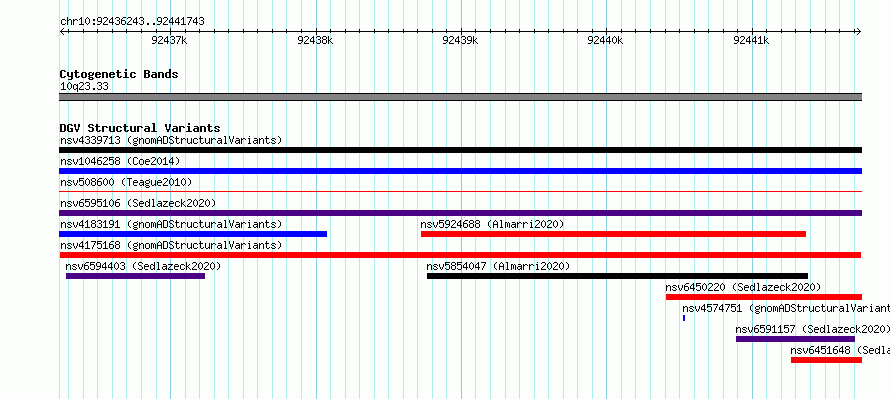
Task: Click the 92441k ruler tick label
Action: 751,40
